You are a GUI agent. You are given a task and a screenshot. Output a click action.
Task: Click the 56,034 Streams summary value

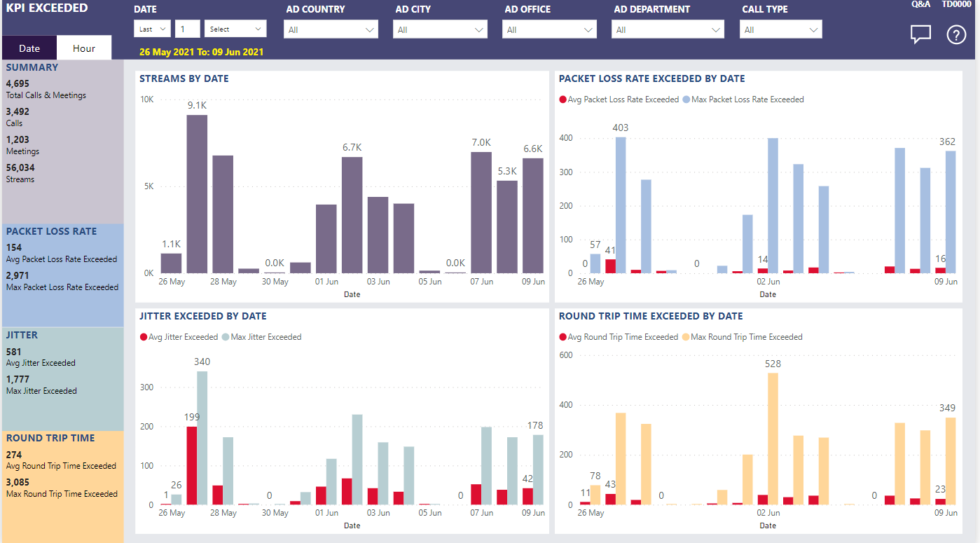20,167
